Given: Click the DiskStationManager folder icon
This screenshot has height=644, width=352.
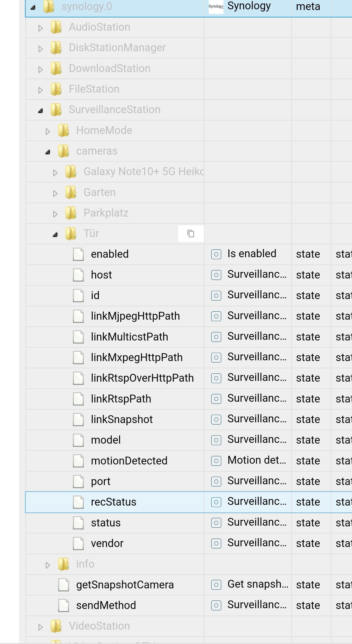Looking at the screenshot, I should (x=56, y=48).
